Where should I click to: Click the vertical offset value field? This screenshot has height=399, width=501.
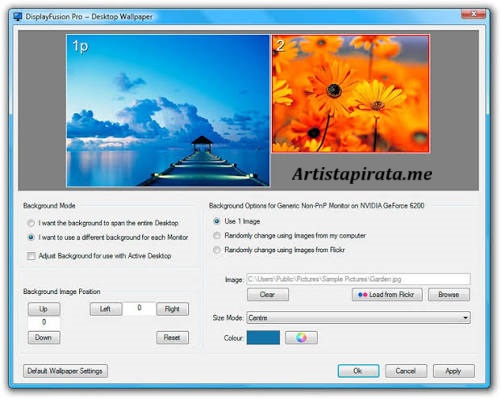pyautogui.click(x=44, y=323)
